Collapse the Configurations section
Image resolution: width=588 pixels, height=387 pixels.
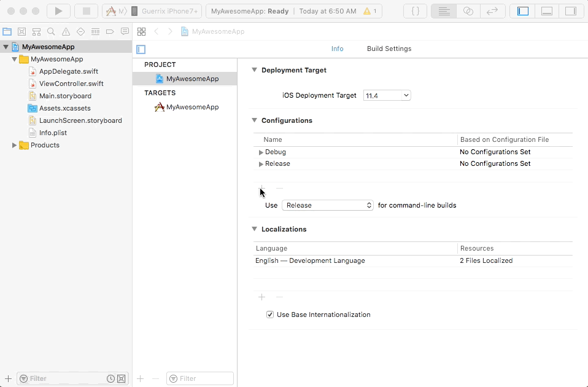click(x=254, y=120)
